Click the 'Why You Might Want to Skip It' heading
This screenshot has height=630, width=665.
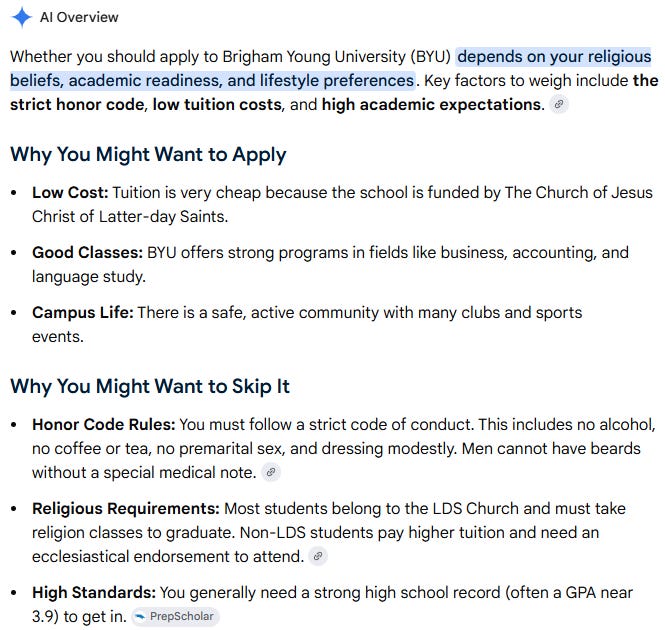[150, 386]
